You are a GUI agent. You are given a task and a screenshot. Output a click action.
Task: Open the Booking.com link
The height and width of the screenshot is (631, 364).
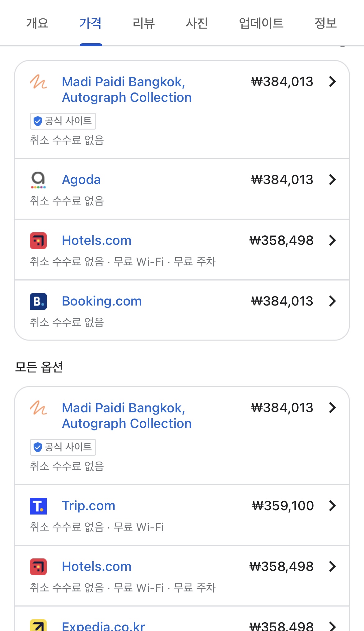point(102,301)
